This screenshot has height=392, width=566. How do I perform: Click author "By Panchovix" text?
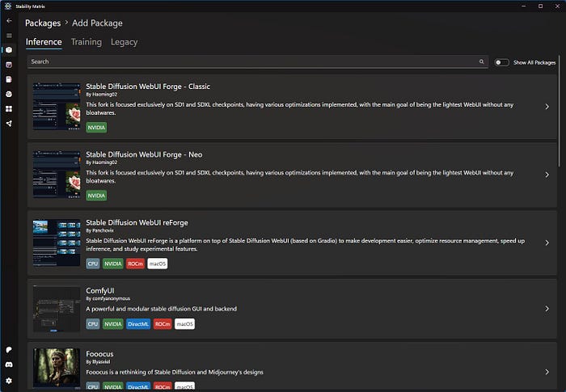click(x=99, y=230)
